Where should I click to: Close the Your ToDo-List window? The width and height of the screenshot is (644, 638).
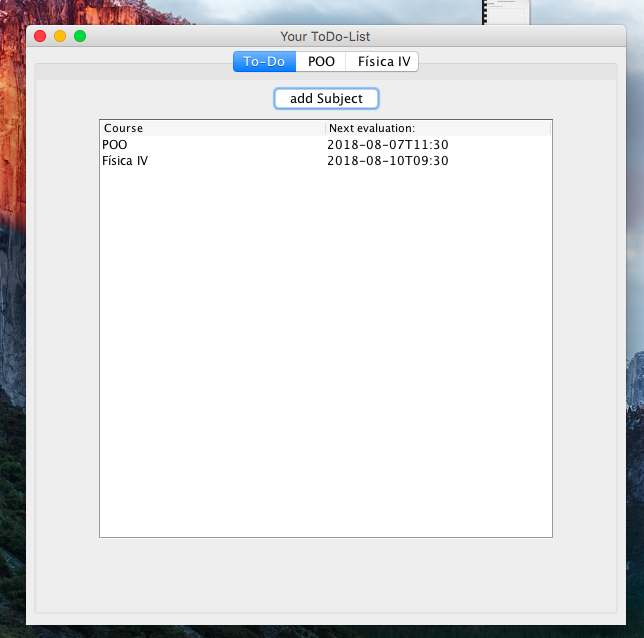[x=40, y=36]
